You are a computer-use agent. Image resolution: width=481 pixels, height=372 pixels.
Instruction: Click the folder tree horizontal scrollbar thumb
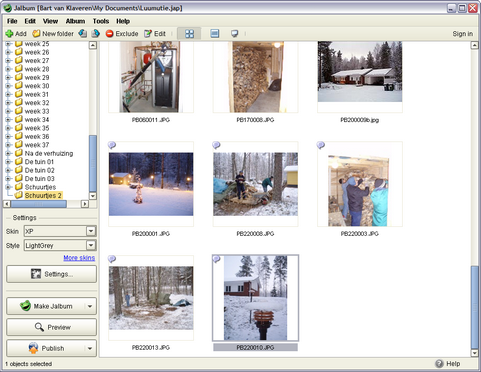pos(39,204)
